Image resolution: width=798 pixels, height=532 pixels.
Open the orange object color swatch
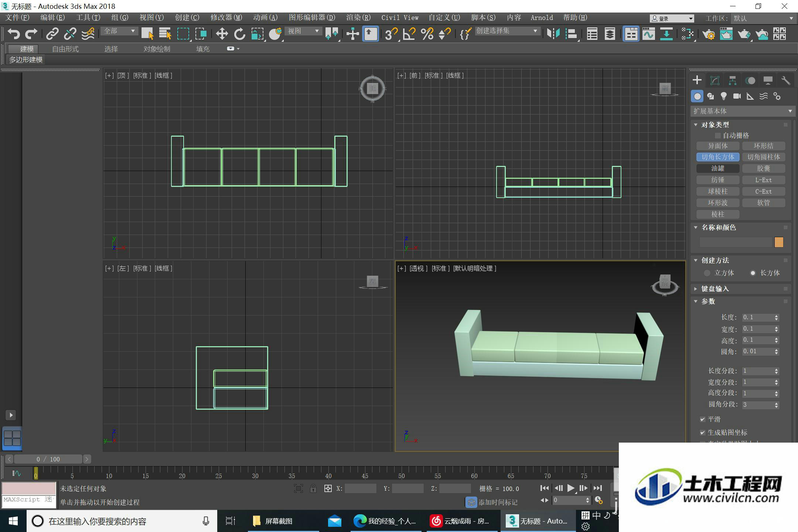click(778, 242)
